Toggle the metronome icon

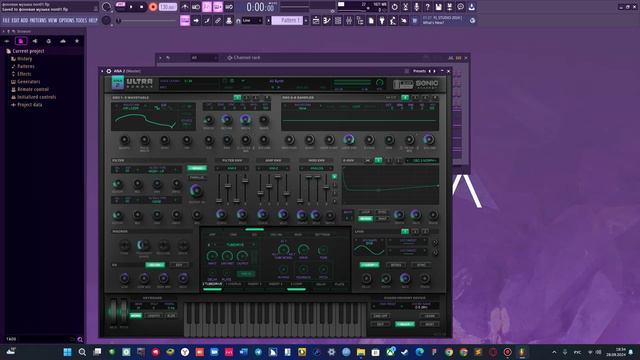[x=185, y=7]
